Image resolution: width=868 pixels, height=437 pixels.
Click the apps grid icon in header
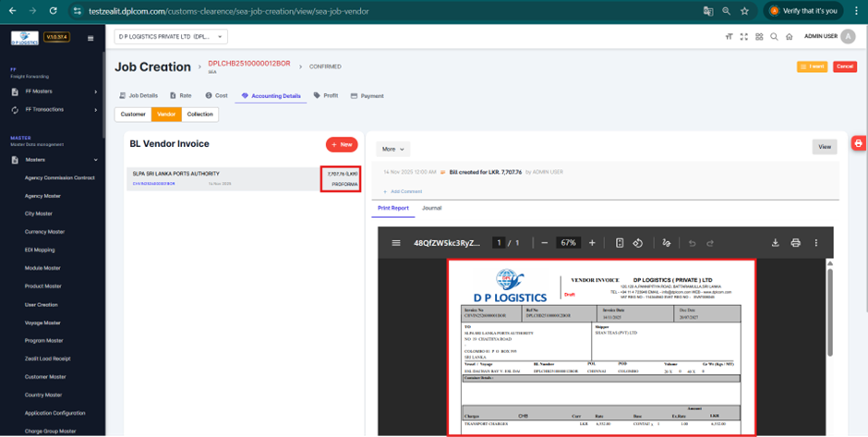[x=759, y=37]
